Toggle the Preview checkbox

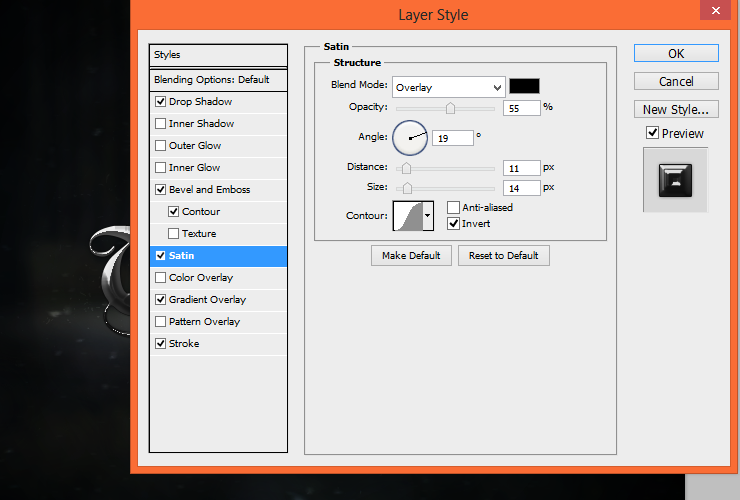(x=652, y=133)
